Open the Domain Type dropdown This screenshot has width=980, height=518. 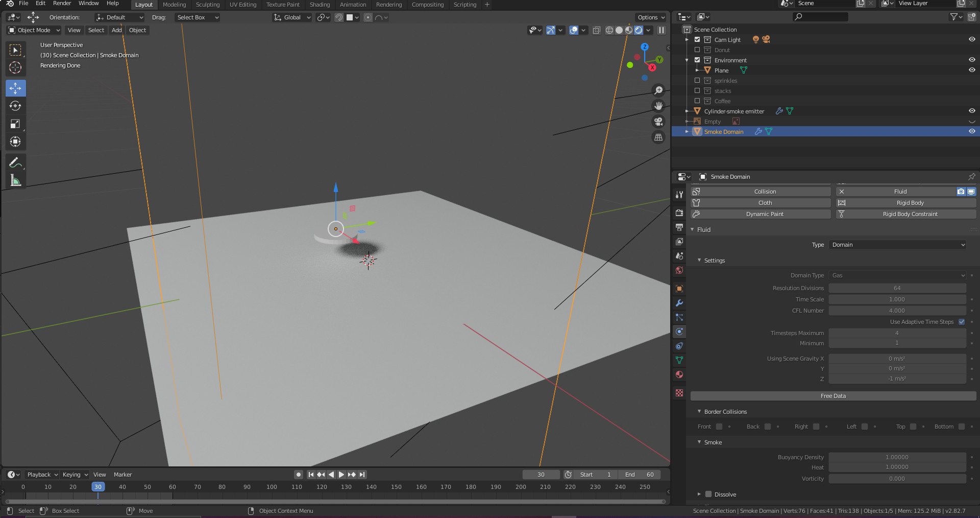897,275
